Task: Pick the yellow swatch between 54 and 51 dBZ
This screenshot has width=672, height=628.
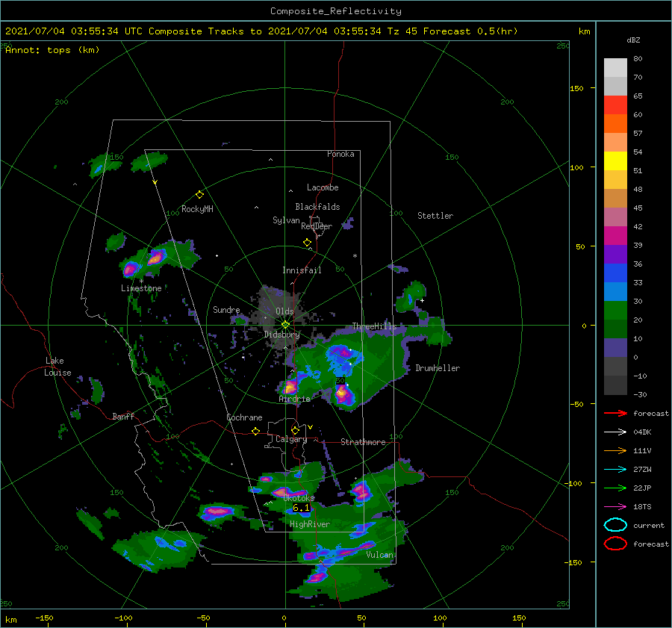Action: click(615, 161)
